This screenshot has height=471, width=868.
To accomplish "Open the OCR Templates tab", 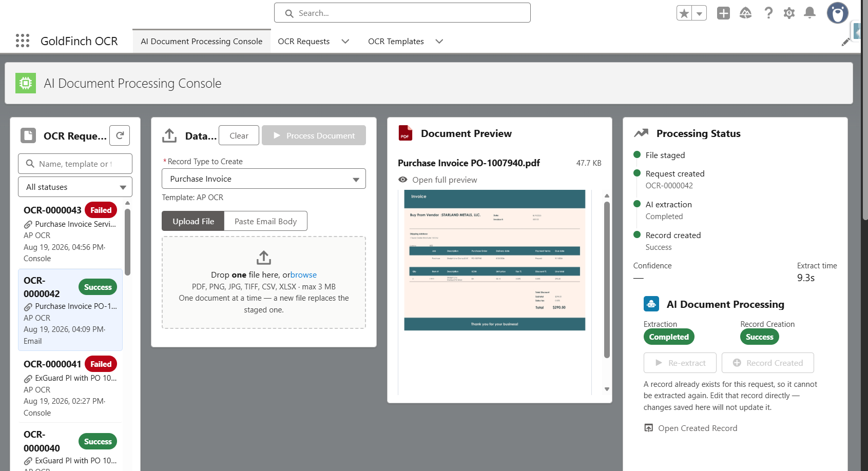I will click(396, 41).
